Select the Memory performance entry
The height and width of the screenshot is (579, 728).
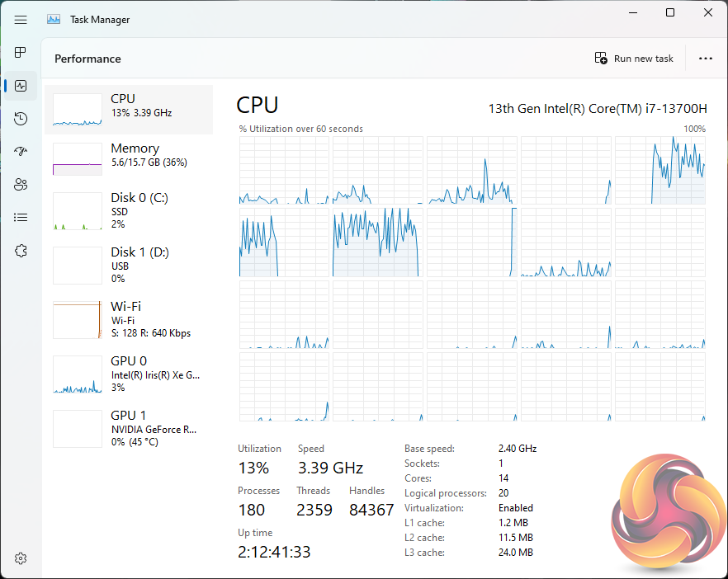point(129,158)
